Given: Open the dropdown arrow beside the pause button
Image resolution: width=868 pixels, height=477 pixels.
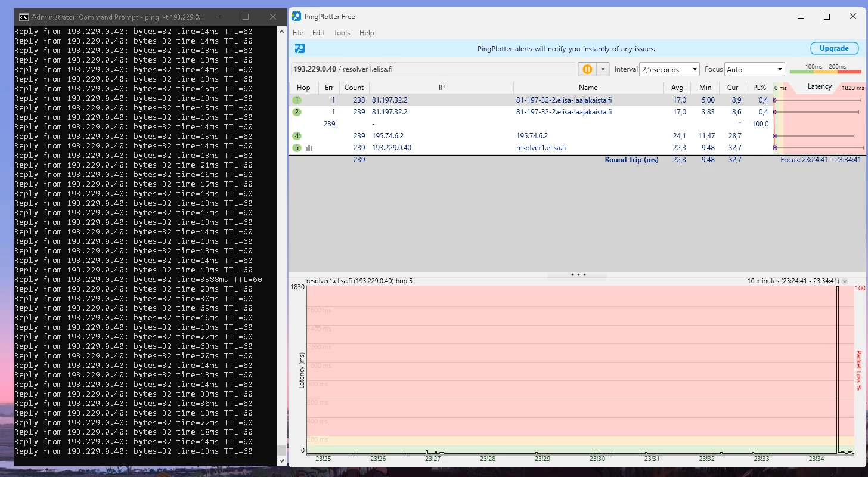Looking at the screenshot, I should (x=603, y=69).
